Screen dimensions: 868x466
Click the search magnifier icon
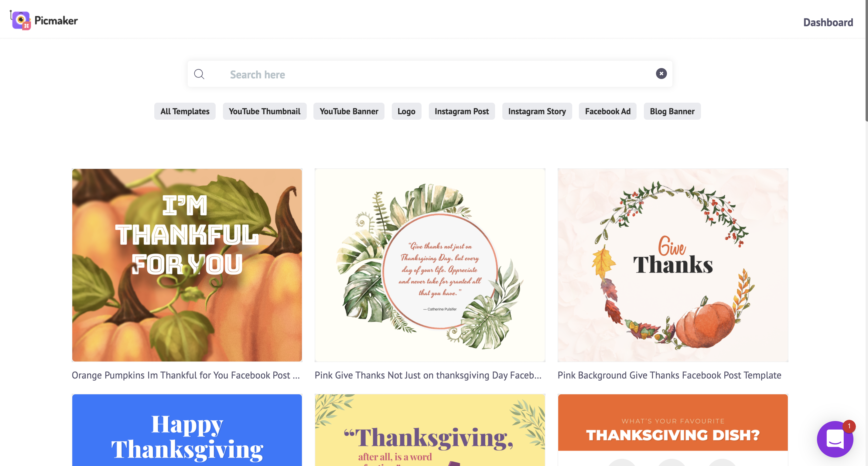[199, 74]
